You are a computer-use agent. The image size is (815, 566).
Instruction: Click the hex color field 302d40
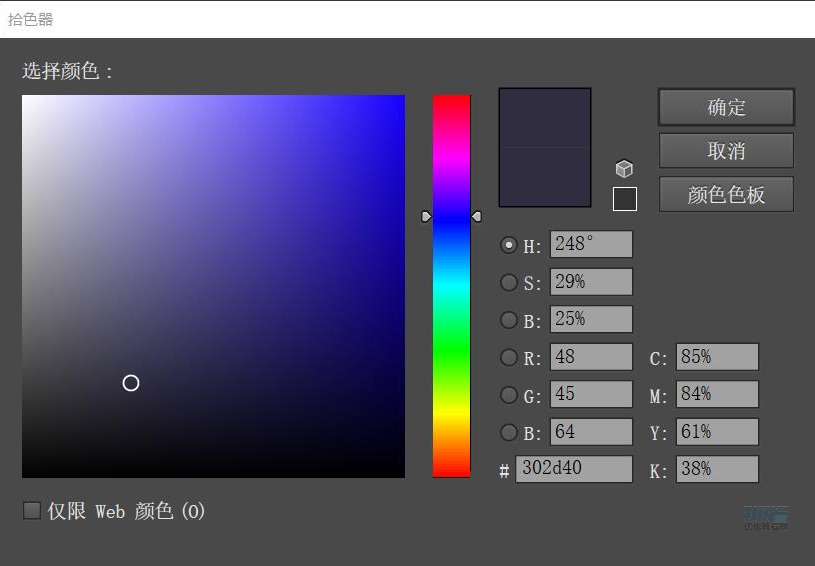point(574,469)
